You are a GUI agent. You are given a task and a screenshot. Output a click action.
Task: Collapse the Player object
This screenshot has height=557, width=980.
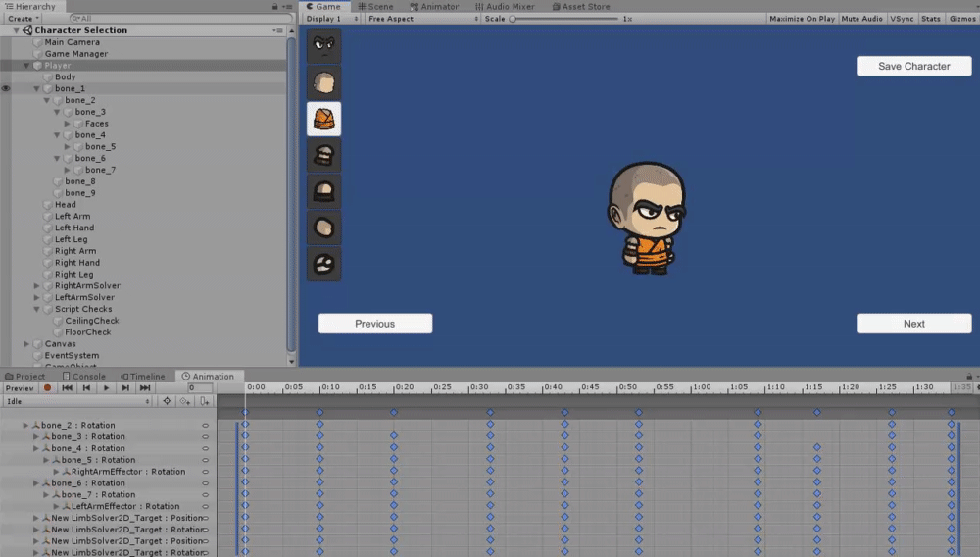point(26,66)
